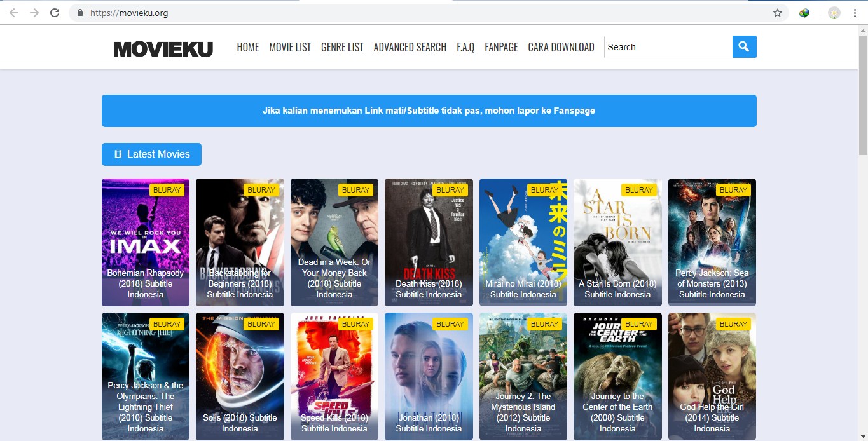Screen dimensions: 868x441
Task: Focus the Search text field
Action: pyautogui.click(x=668, y=47)
